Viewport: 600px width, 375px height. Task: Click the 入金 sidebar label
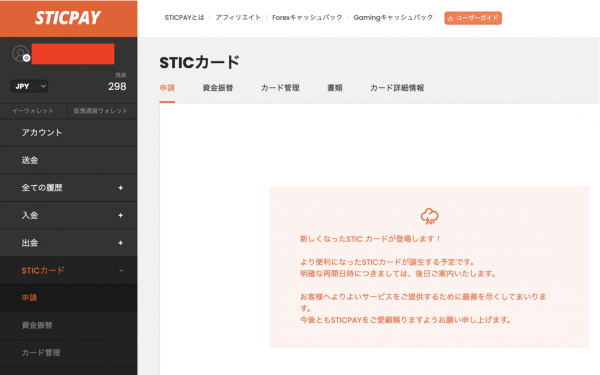[x=30, y=215]
